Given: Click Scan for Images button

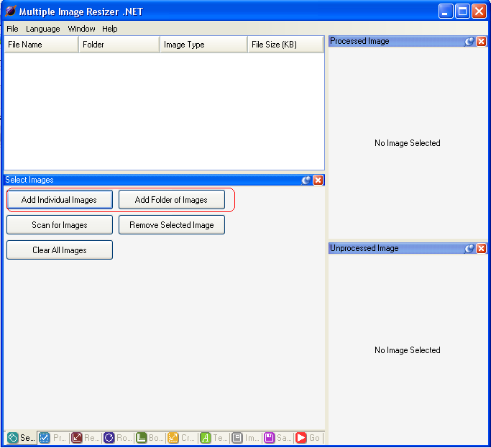Looking at the screenshot, I should [60, 224].
